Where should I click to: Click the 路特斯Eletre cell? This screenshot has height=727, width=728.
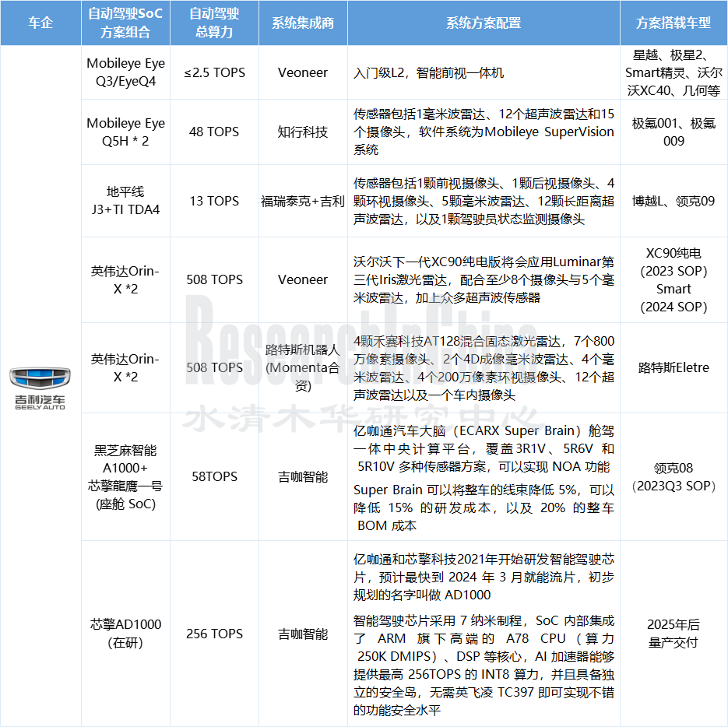click(673, 367)
